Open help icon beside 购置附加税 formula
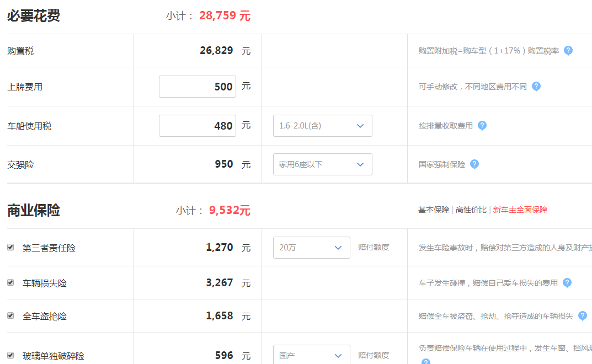This screenshot has width=592, height=364. (x=568, y=51)
